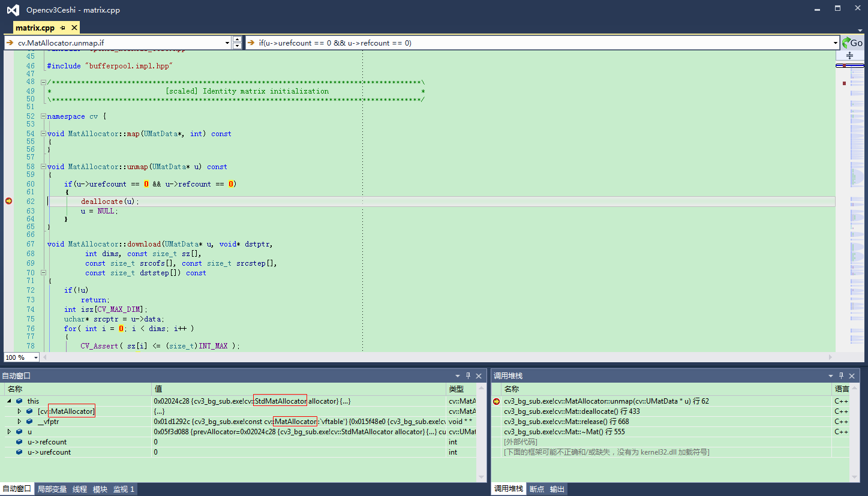868x496 pixels.
Task: Select the Mat::~Mat() 行 555 frame
Action: pos(671,432)
